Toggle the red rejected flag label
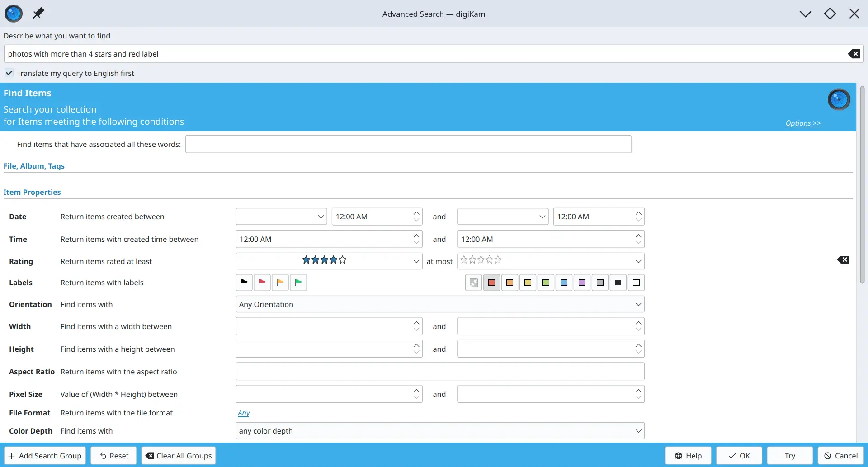 point(262,283)
